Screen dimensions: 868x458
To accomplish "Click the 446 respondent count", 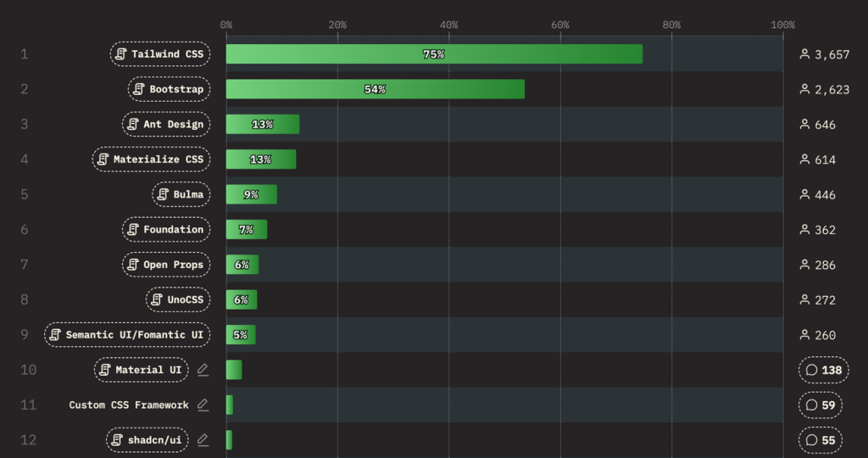I will click(x=826, y=195).
